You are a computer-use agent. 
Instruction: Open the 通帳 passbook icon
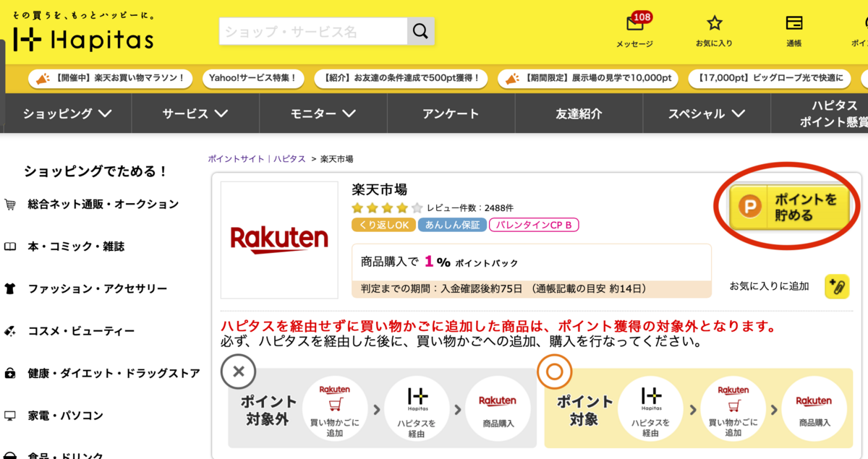pyautogui.click(x=793, y=23)
